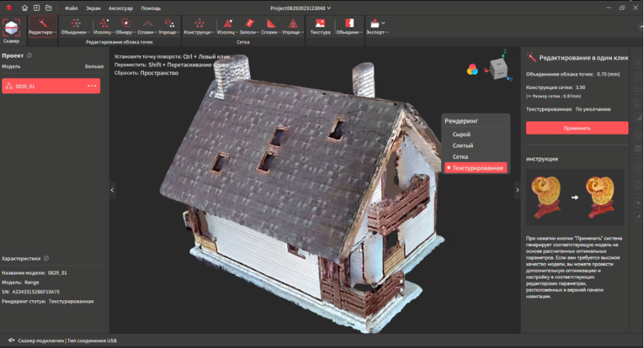Open the three-dots menu for model 0829_01

91,86
